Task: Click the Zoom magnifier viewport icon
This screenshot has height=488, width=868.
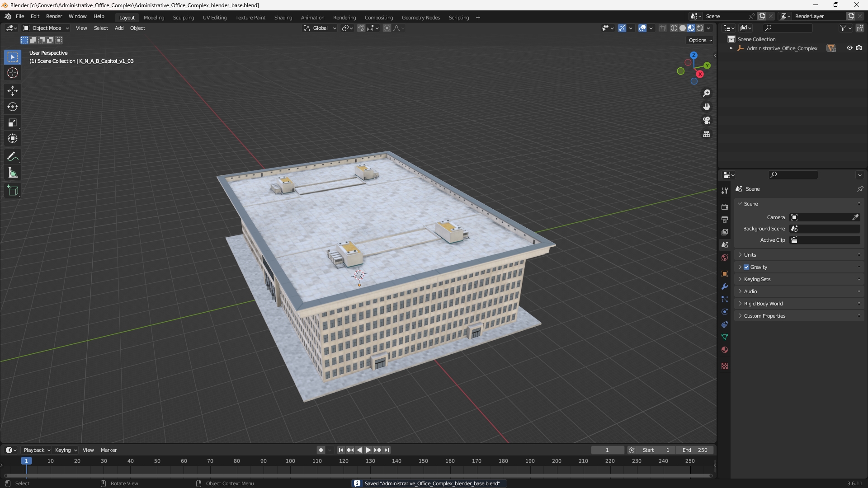Action: tap(707, 93)
